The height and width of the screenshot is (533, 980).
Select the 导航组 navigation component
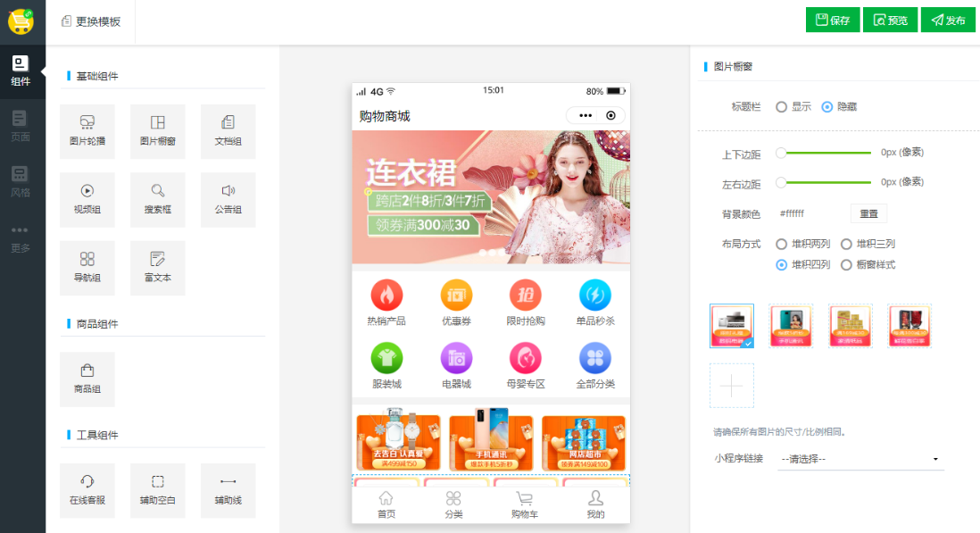click(x=87, y=268)
